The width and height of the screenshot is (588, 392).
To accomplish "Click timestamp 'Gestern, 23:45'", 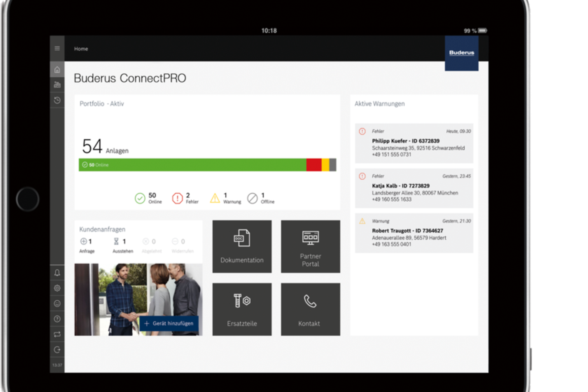I will pyautogui.click(x=457, y=176).
